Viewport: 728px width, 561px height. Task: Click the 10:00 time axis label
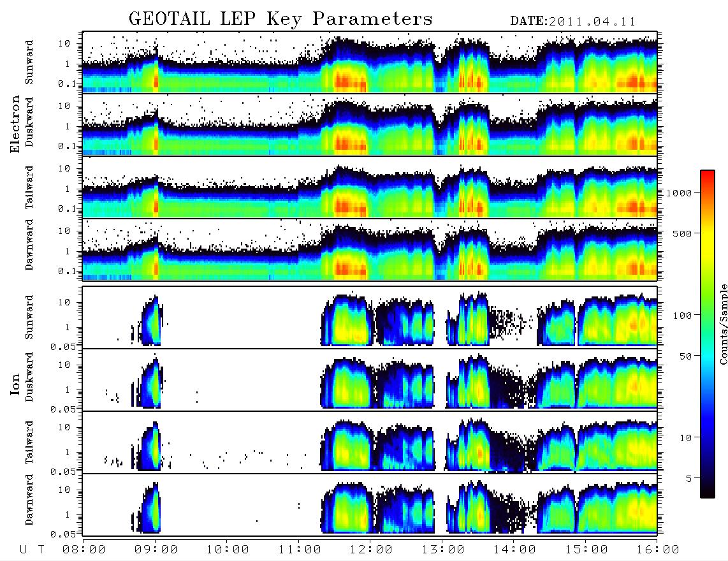coord(228,550)
